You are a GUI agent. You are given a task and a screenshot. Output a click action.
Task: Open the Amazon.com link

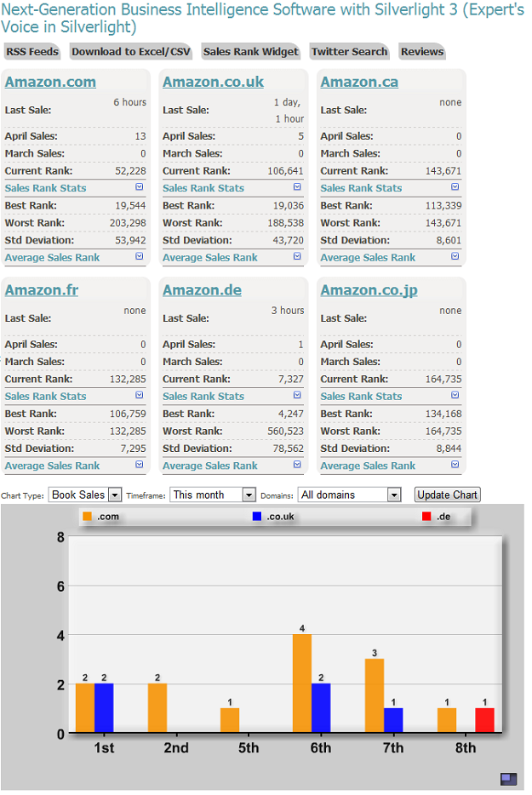point(50,82)
